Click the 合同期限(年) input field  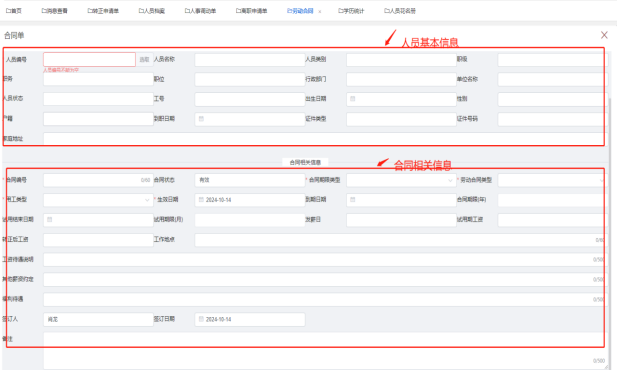(x=552, y=200)
